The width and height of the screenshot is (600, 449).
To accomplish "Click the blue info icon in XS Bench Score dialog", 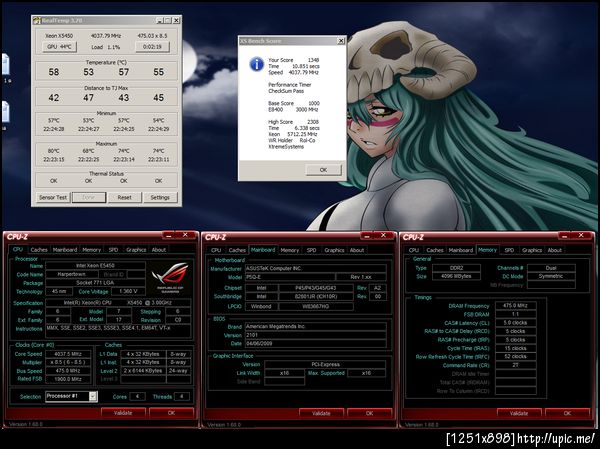I will [x=256, y=64].
